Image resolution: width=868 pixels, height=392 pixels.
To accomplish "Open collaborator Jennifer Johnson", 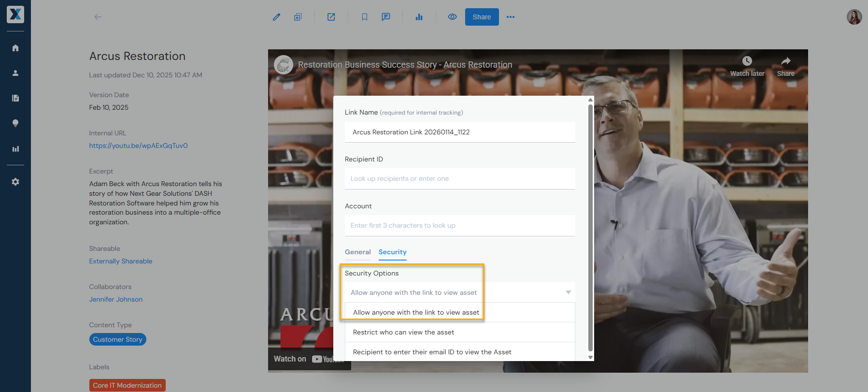I will pos(116,299).
